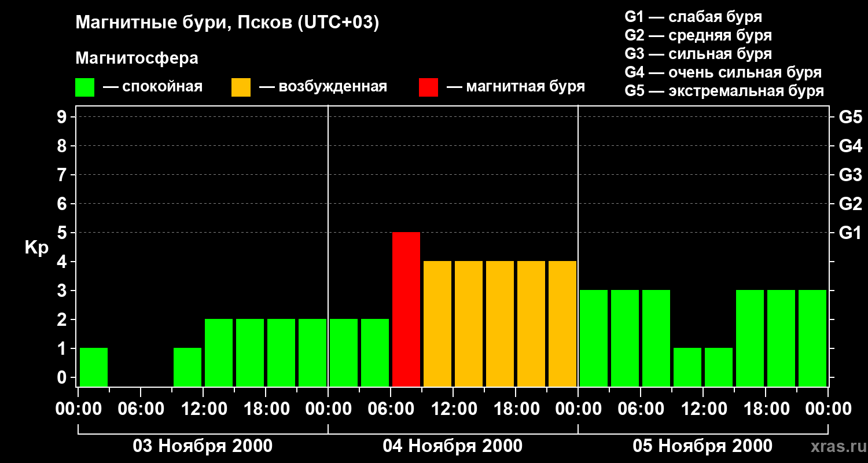Click the first orange bar after the red bar
This screenshot has width=868, height=463.
click(x=437, y=324)
